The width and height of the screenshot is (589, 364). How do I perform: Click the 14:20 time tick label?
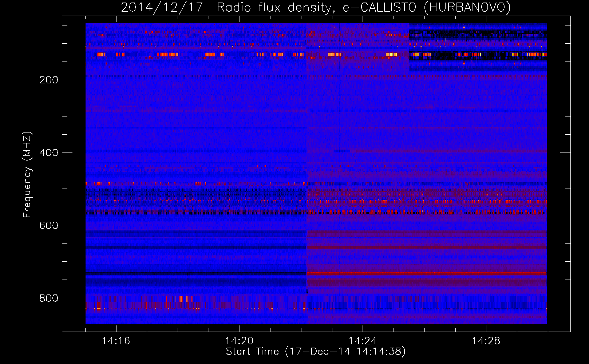point(239,341)
